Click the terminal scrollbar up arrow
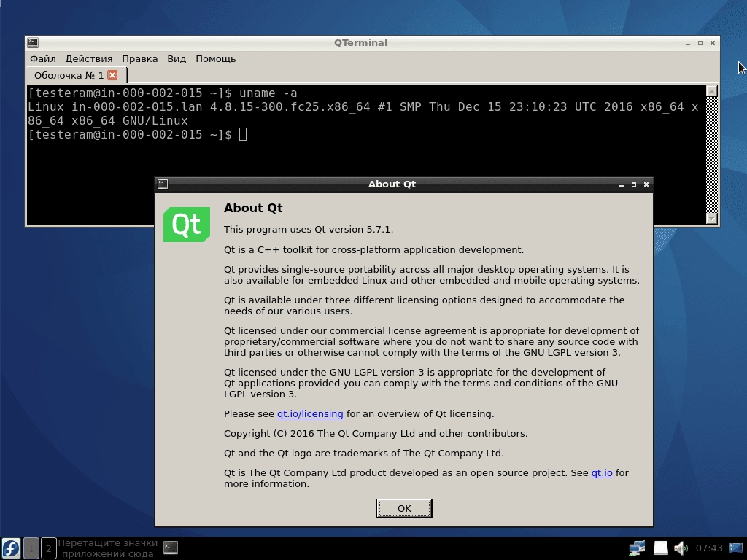This screenshot has width=747, height=560. coord(712,91)
